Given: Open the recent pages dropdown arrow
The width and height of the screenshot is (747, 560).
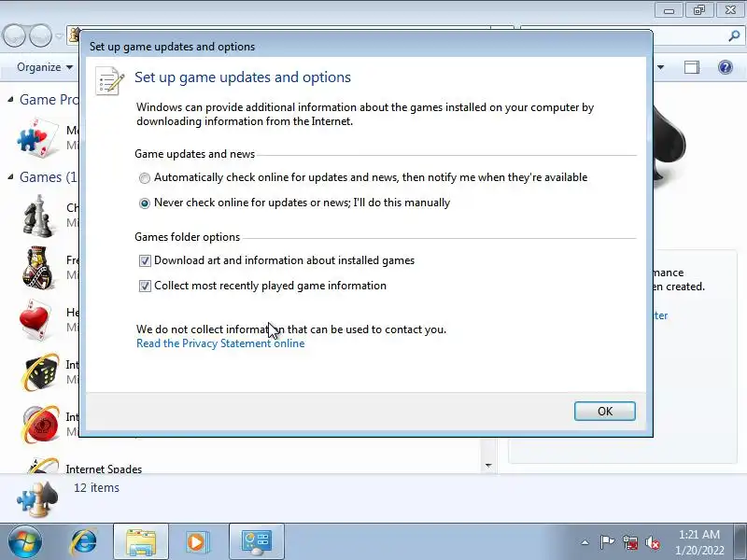Looking at the screenshot, I should [59, 35].
